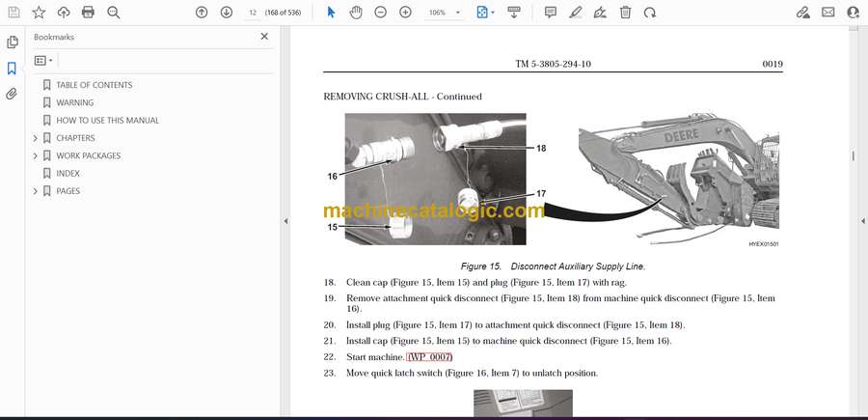Image resolution: width=868 pixels, height=420 pixels.
Task: Select the PAGES bookmark entry
Action: 68,191
